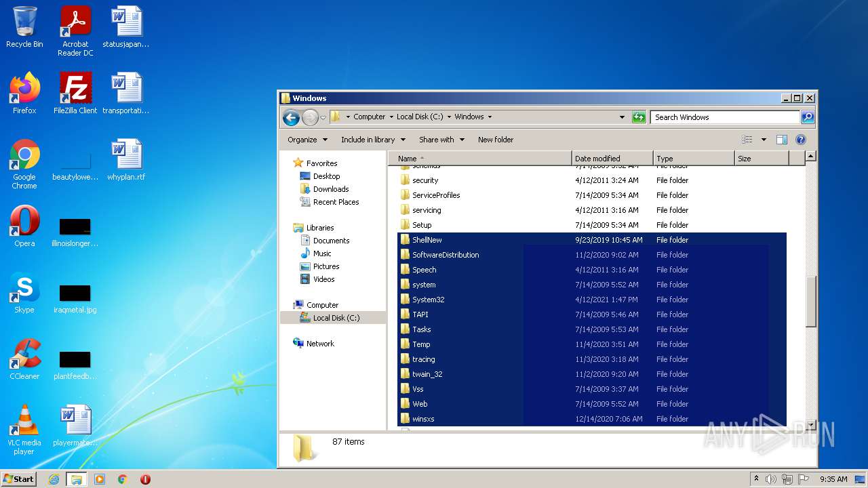868x488 pixels.
Task: Open the statusjapan Word document icon
Action: [126, 27]
